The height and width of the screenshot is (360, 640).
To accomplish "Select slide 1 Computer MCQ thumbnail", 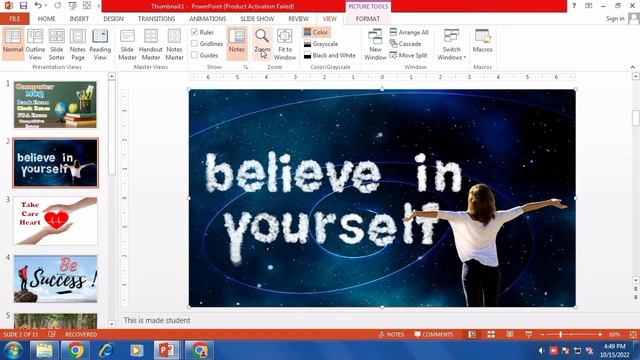I will click(56, 104).
